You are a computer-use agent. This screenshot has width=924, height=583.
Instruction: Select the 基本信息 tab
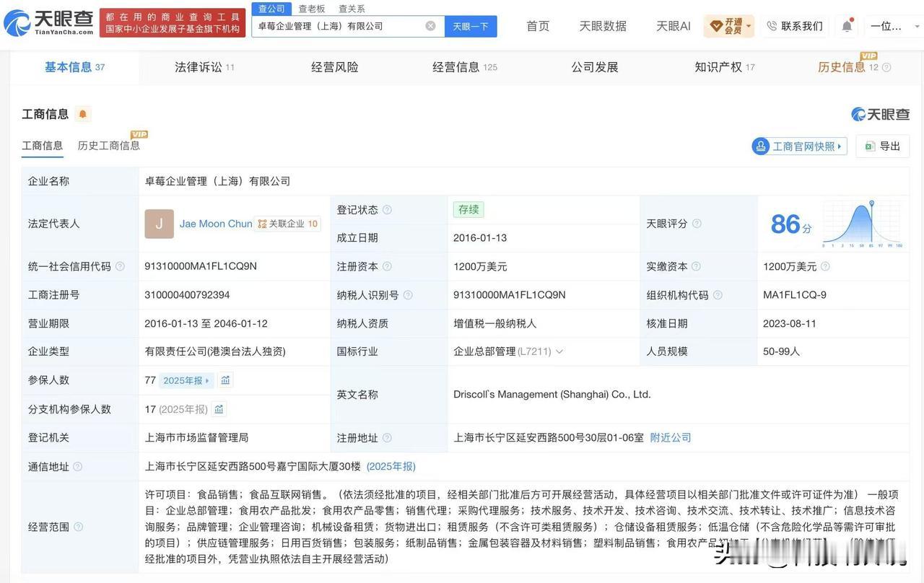click(74, 67)
